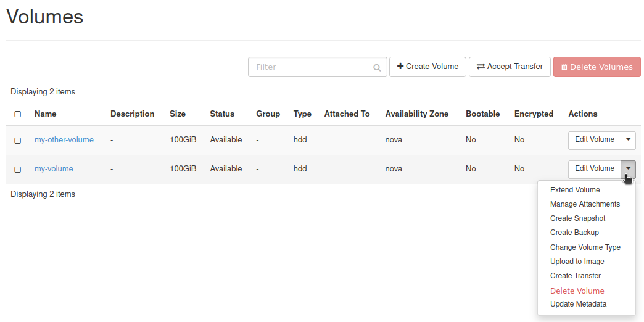Image resolution: width=644 pixels, height=322 pixels.
Task: Focus the Filter input field
Action: tap(318, 67)
